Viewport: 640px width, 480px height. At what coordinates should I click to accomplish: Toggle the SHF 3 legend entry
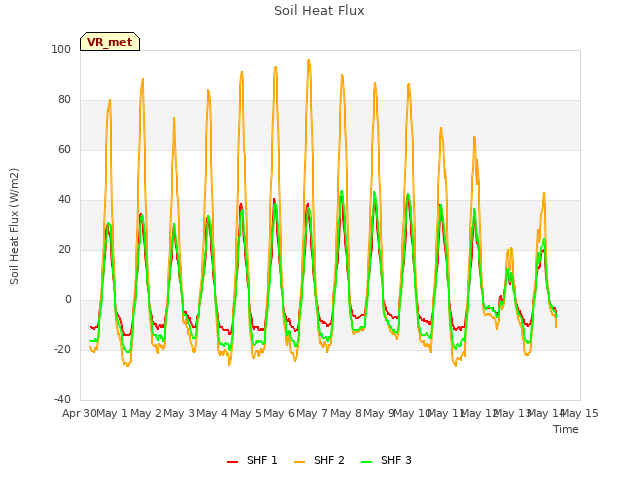[x=386, y=460]
